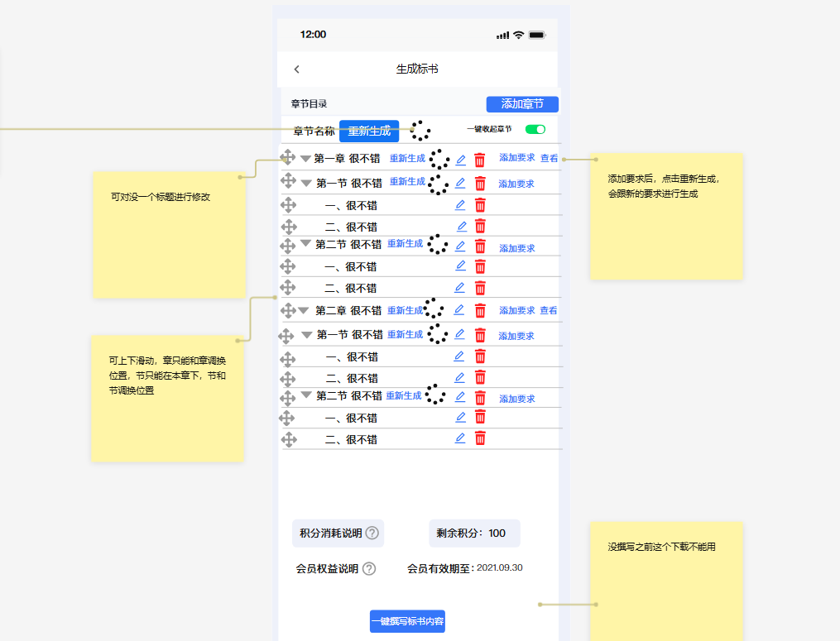Click the edit pencil for 第一章
The height and width of the screenshot is (641, 840).
coord(461,160)
